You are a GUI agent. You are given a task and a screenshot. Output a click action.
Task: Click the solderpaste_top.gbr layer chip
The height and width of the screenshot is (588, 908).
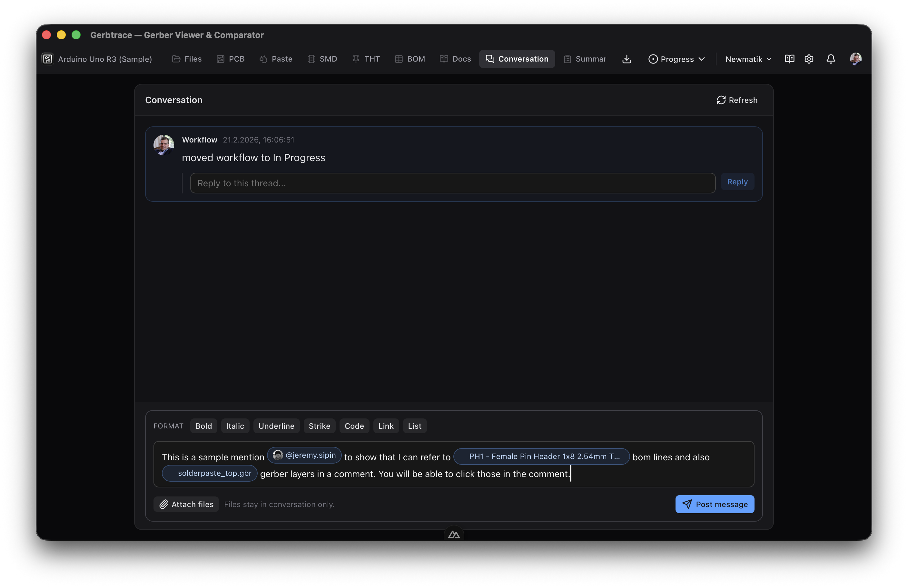pyautogui.click(x=210, y=473)
